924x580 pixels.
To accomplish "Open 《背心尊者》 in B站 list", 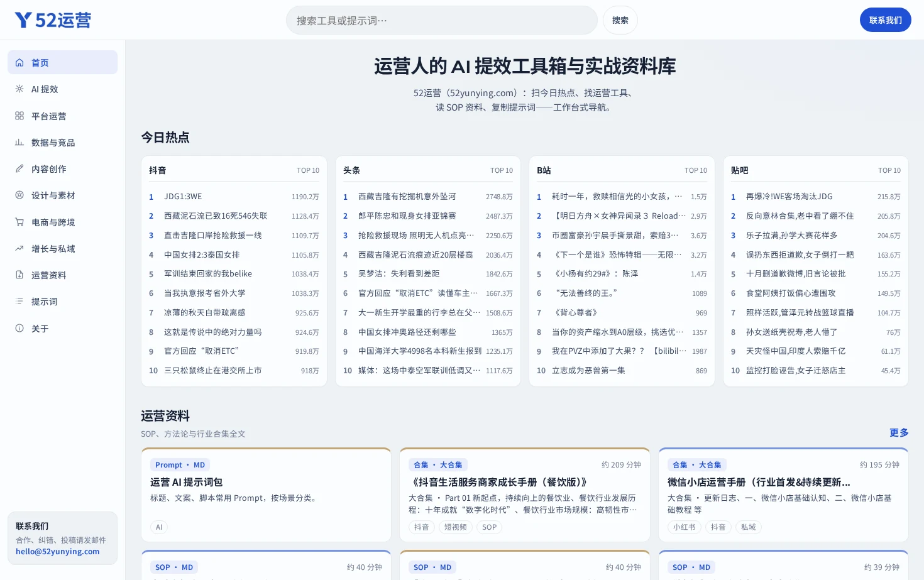I will [622, 313].
